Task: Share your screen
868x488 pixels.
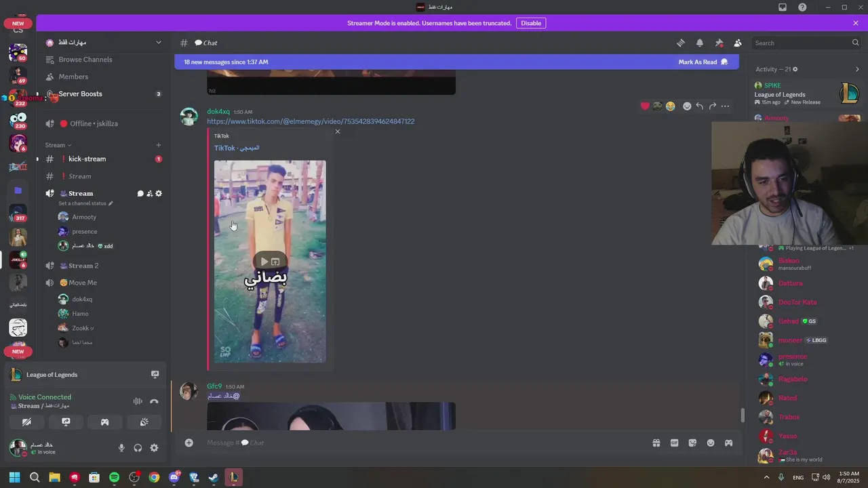Action: 66,422
